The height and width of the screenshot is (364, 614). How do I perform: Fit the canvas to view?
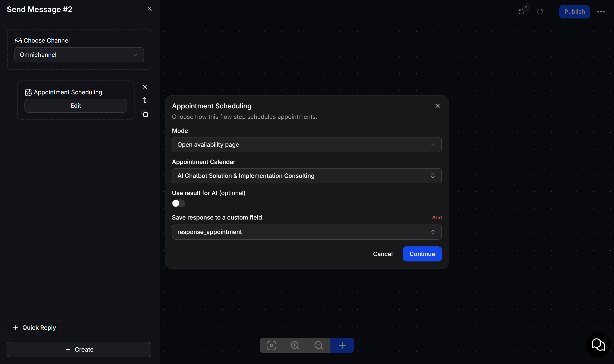(x=271, y=345)
